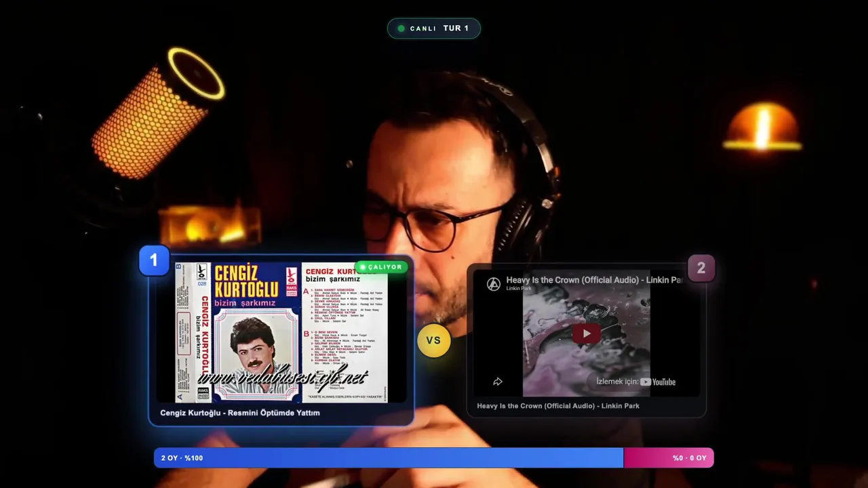Click the Heavy Is the Crown card caption

pyautogui.click(x=558, y=406)
